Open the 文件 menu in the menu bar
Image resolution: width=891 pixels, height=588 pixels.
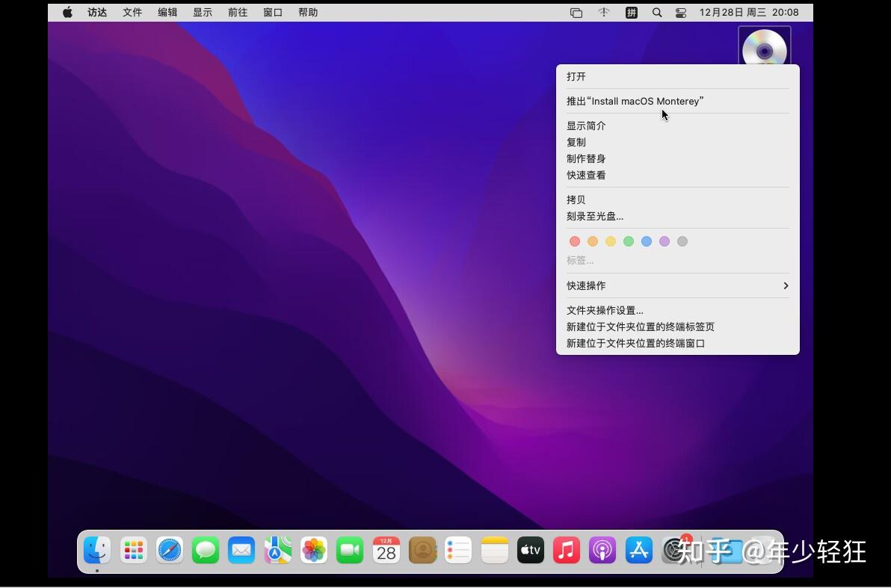132,12
